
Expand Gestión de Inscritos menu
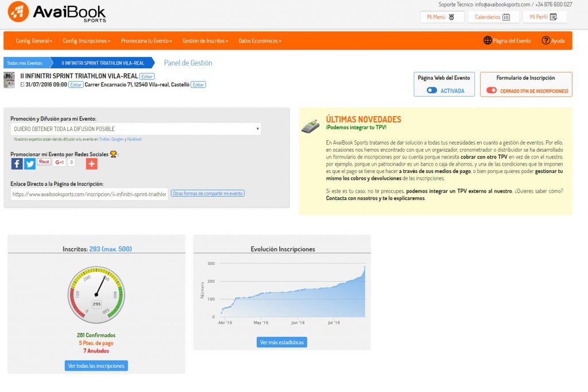click(205, 41)
